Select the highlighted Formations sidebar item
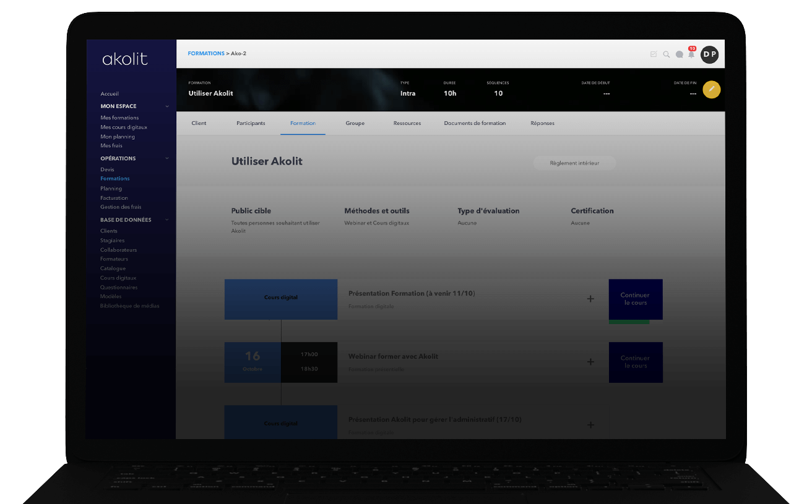The height and width of the screenshot is (504, 812). tap(115, 179)
